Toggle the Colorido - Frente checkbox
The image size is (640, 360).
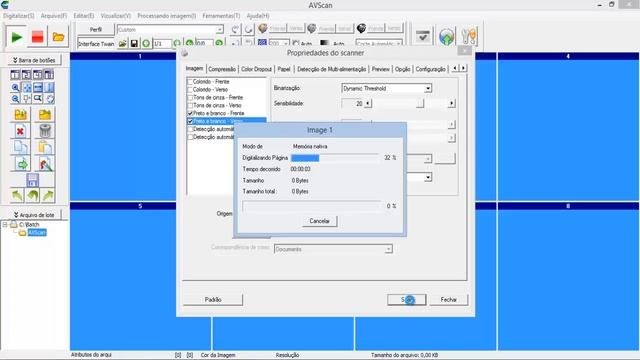190,82
